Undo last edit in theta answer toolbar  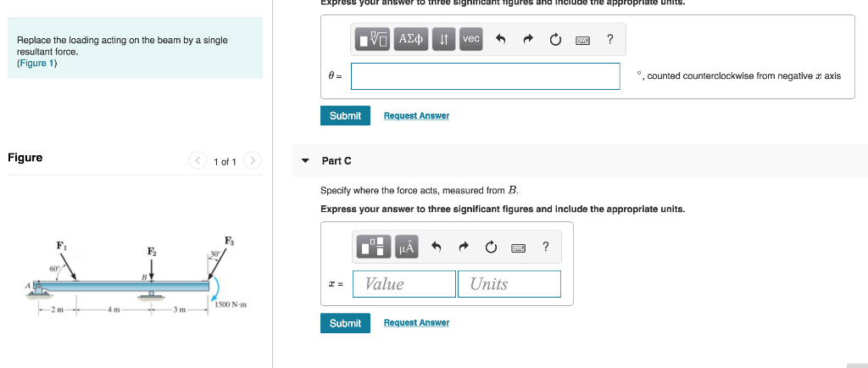click(x=501, y=39)
